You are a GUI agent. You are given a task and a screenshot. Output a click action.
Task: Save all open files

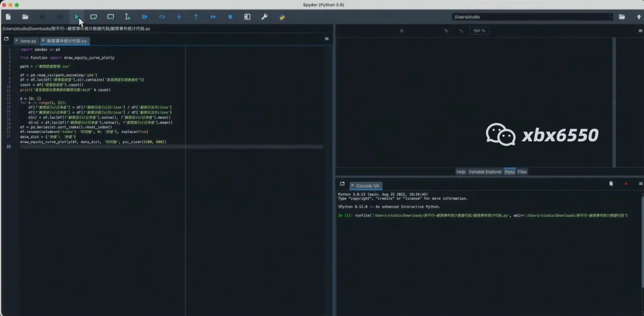tap(60, 17)
